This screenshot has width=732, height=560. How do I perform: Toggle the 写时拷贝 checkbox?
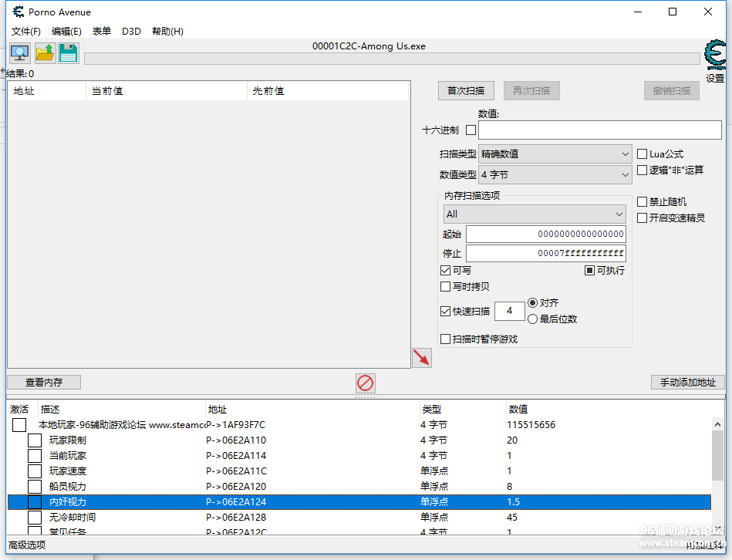click(445, 287)
